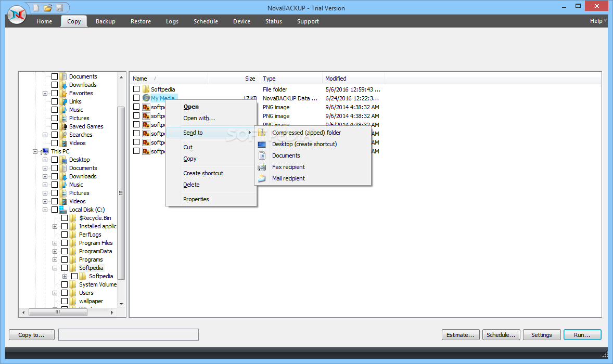Click the Desktop shortcut icon in submenu
The width and height of the screenshot is (613, 364).
pos(262,144)
